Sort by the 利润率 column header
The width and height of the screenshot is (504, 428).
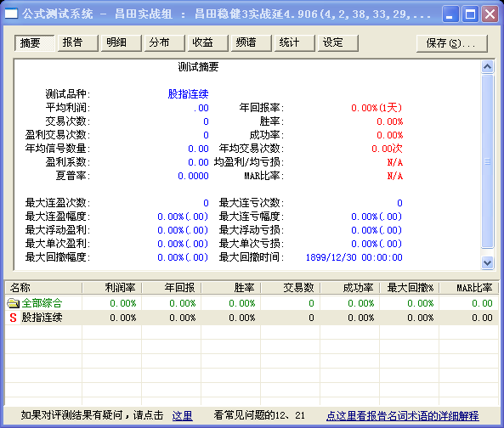111,287
